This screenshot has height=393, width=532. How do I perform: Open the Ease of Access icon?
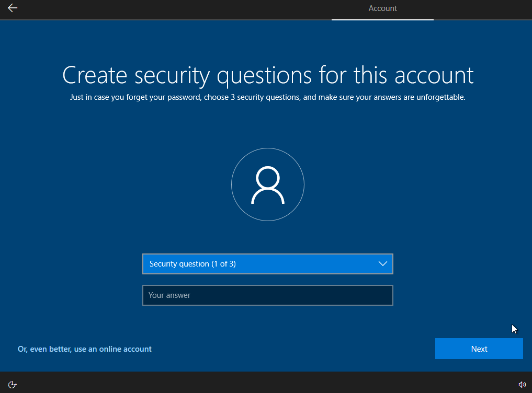click(x=13, y=385)
